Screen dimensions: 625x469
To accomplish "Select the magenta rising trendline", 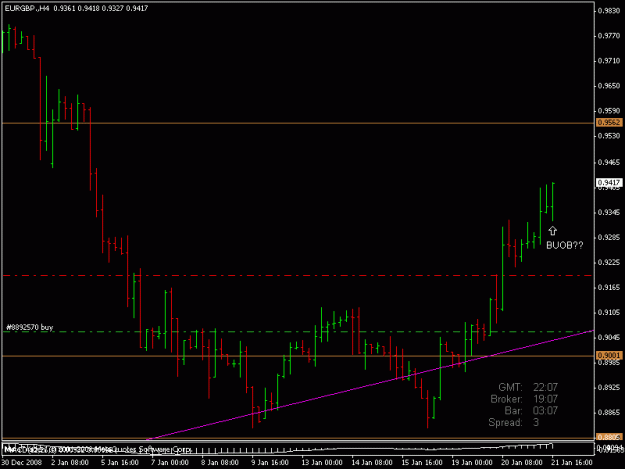I will point(371,385).
